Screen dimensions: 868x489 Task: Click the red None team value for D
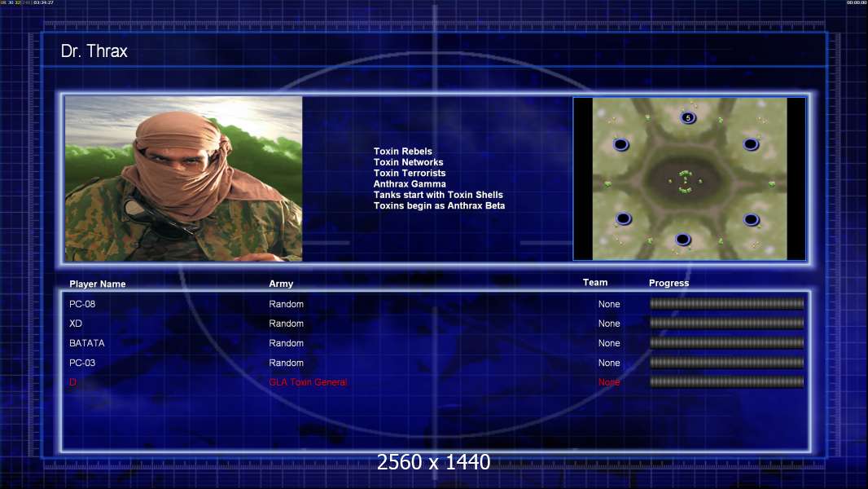609,382
